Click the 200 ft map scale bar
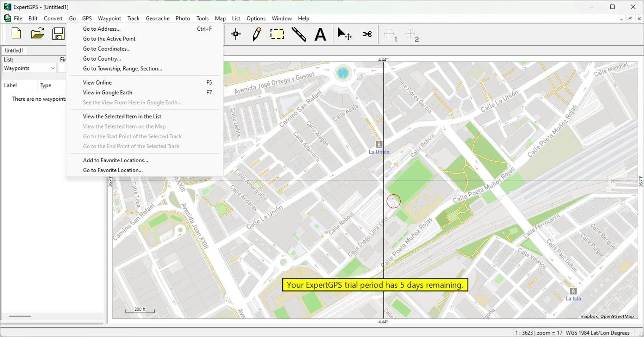 pos(140,310)
